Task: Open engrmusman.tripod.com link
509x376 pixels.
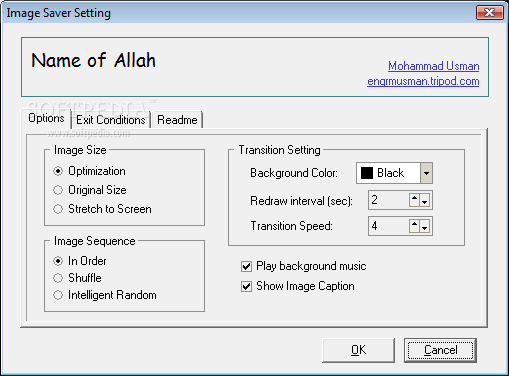Action: coord(423,81)
